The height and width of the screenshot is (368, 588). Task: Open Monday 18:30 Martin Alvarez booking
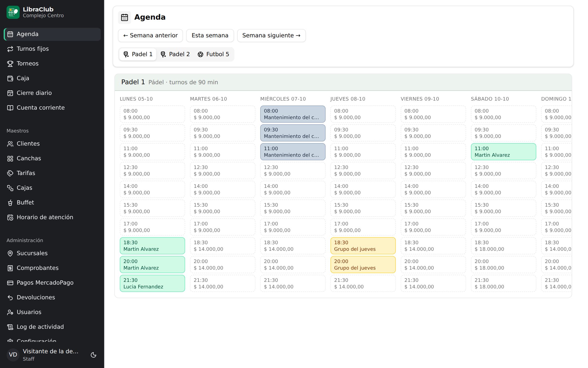[152, 246]
